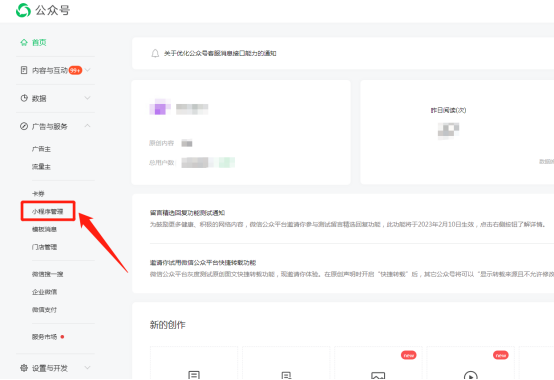This screenshot has width=554, height=380.
Task: Open 门店管理 in the sidebar
Action: (45, 247)
